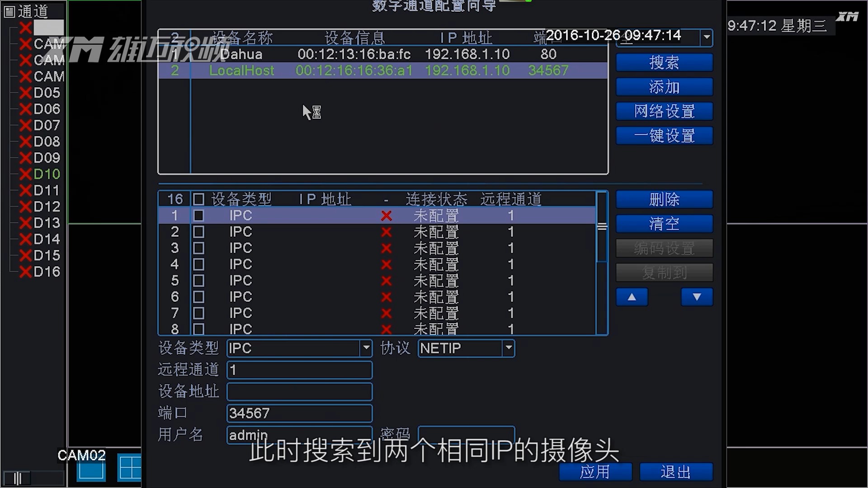Click the 添加 (Add) button
This screenshot has width=868, height=488.
663,87
